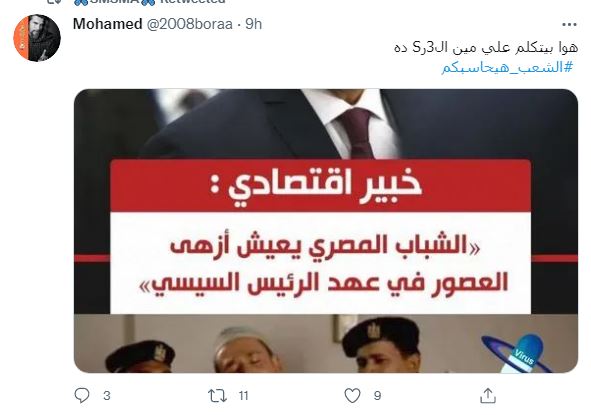591x415 pixels.
Task: Click the quoted text about الشباب المصري
Action: [x=324, y=264]
